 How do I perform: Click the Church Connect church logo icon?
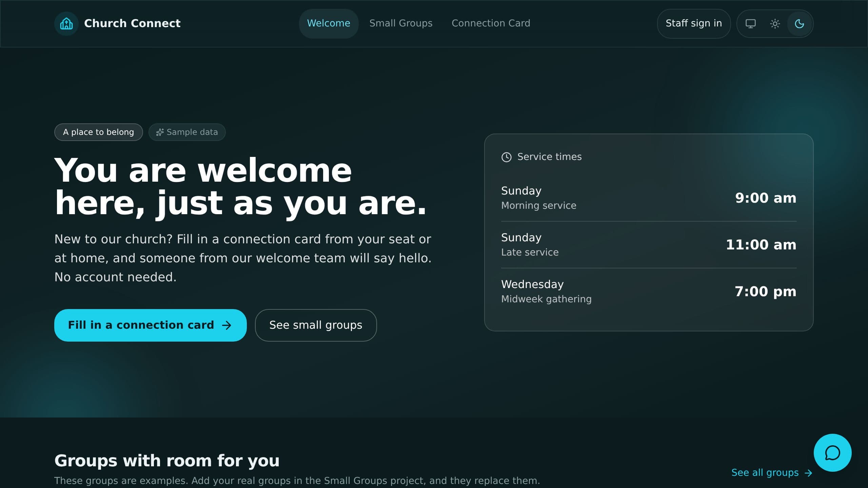tap(66, 24)
